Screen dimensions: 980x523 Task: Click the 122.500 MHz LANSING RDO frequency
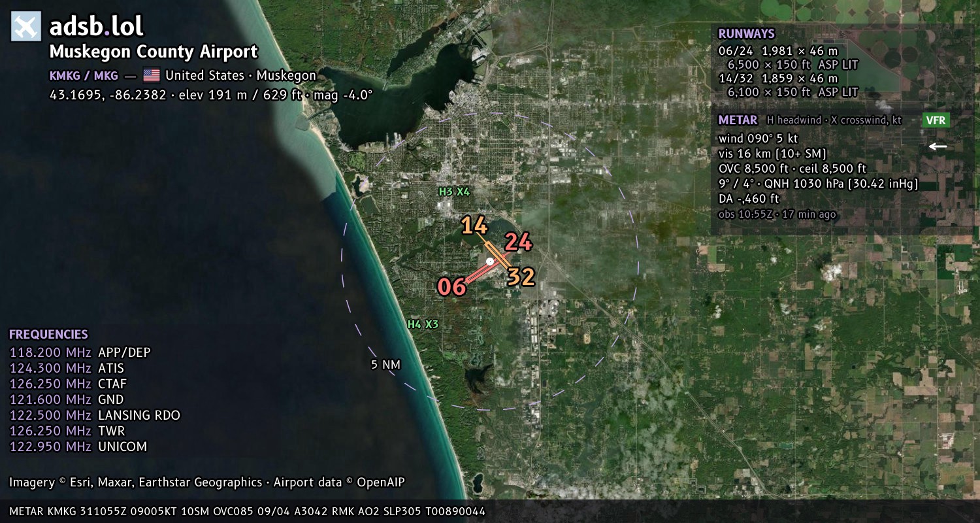coord(95,416)
